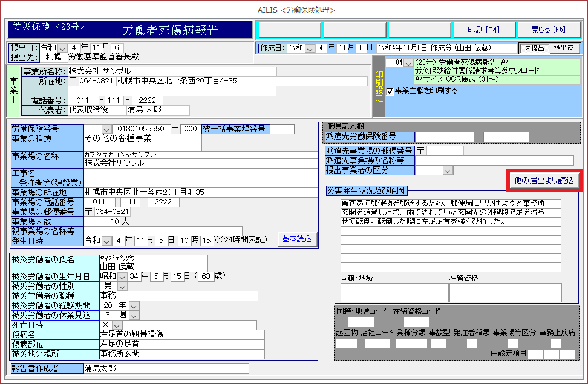Open the 作成日 era dropdown
588x384 pixels.
point(310,48)
